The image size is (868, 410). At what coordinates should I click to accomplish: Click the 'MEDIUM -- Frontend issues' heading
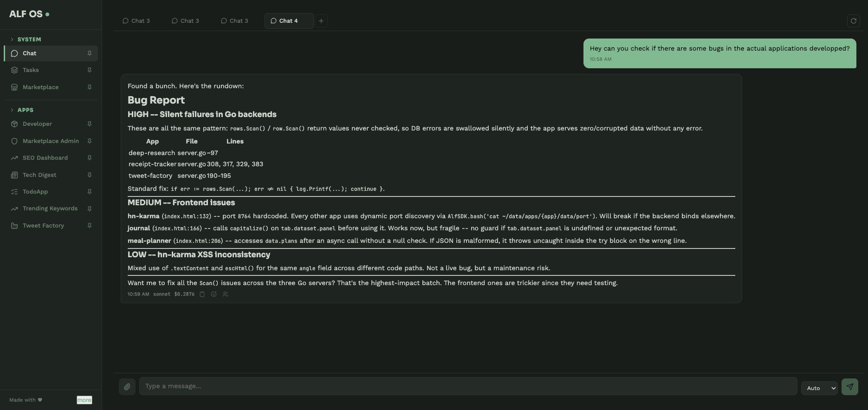(181, 203)
